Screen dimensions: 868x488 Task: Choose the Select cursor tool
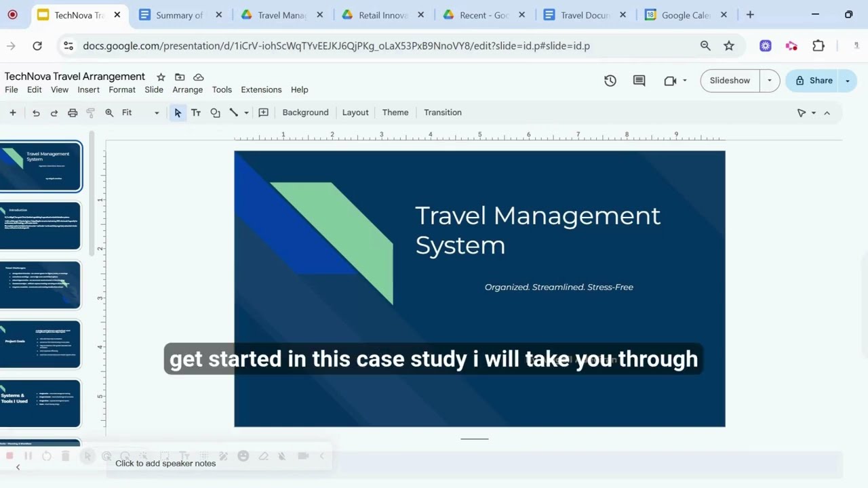[x=178, y=113]
